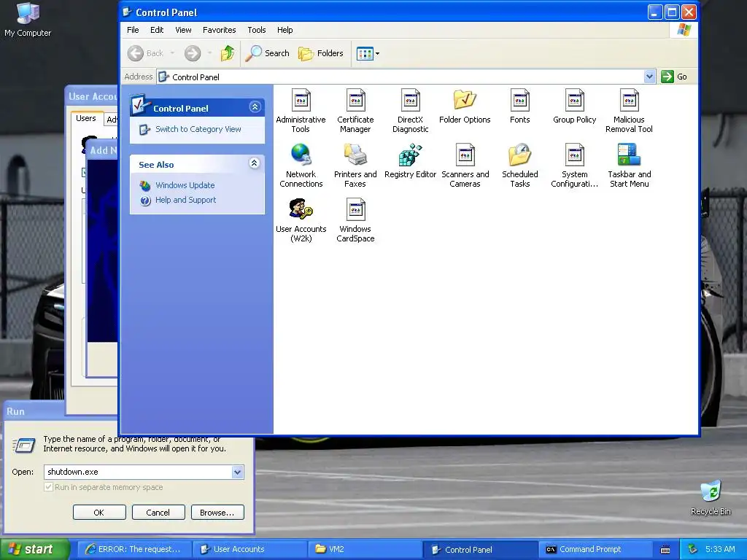
Task: Click the network system tray icon
Action: 692,549
